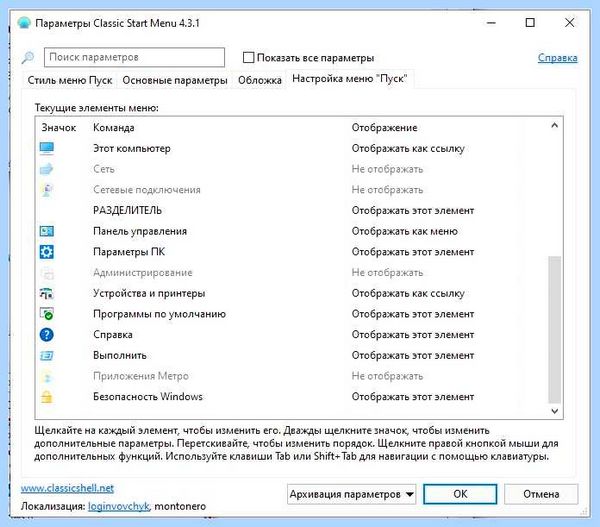Click the Приложения Метро icon

[x=47, y=376]
